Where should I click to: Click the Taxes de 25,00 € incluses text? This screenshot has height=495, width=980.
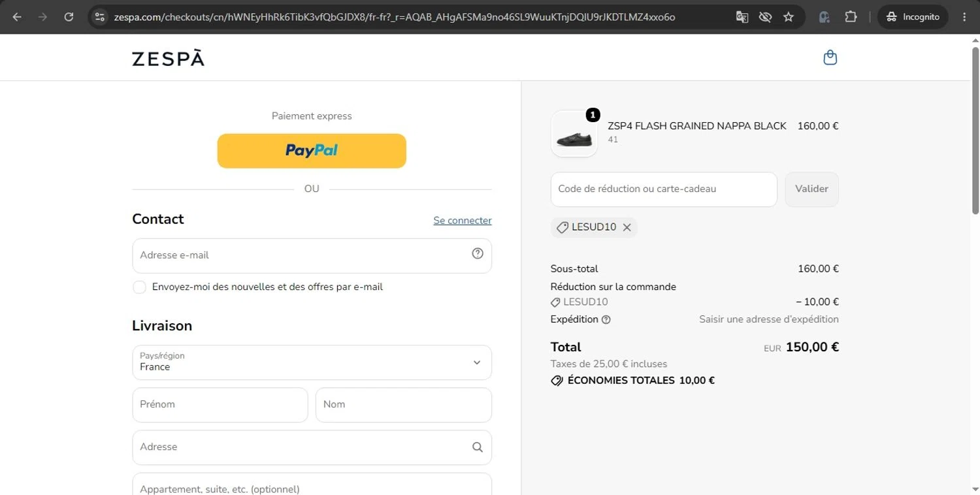[x=609, y=364]
